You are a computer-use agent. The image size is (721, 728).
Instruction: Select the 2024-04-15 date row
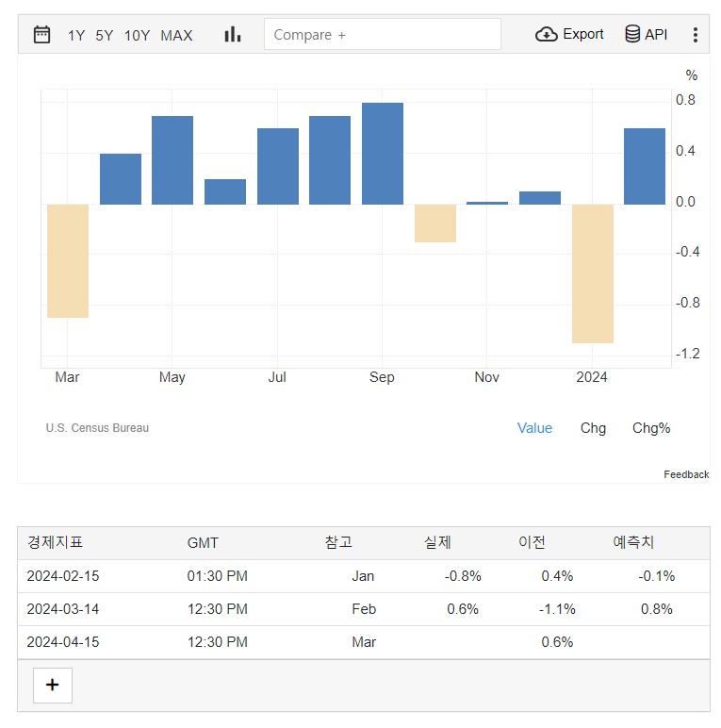(x=364, y=642)
